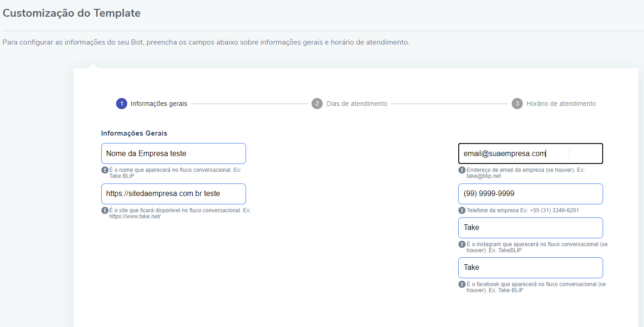The height and width of the screenshot is (327, 644).
Task: Focus the phone field showing (99) 9999-9999
Action: 530,194
